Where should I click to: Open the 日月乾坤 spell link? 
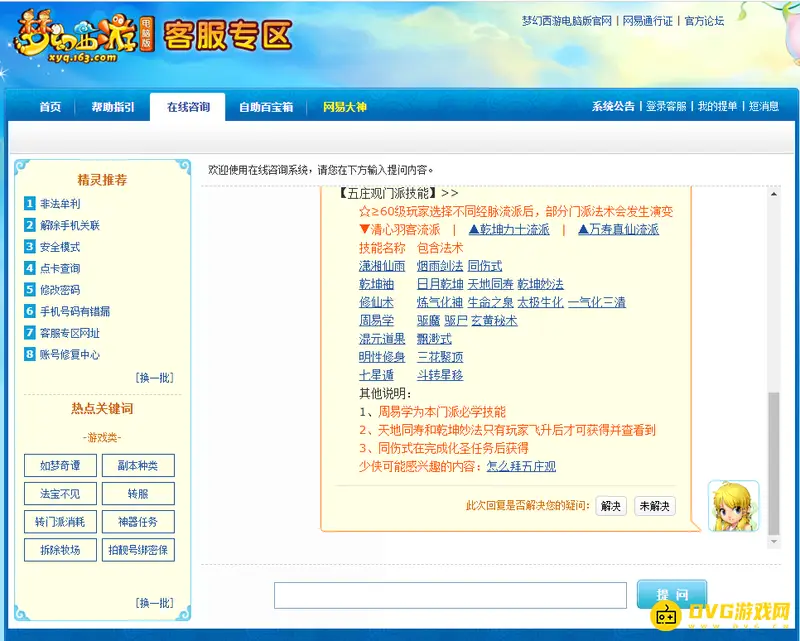click(440, 284)
